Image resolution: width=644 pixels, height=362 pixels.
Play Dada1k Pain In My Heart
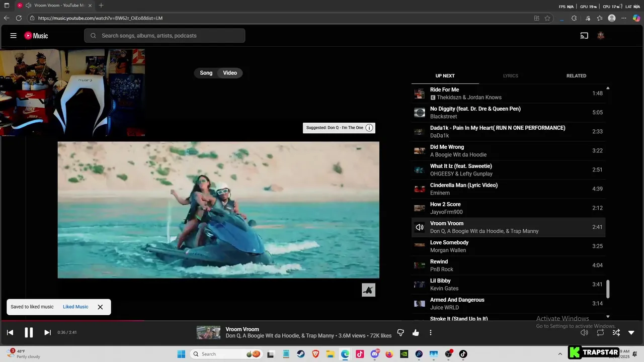click(x=508, y=132)
